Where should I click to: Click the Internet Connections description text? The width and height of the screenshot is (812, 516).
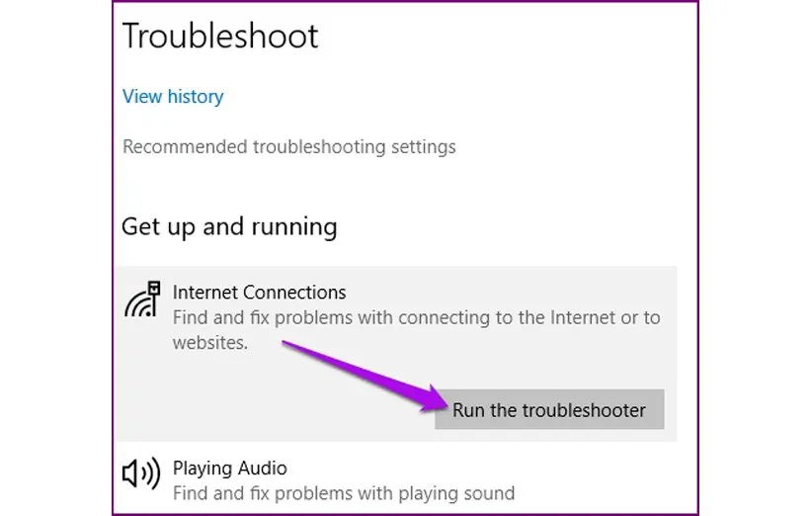[416, 318]
